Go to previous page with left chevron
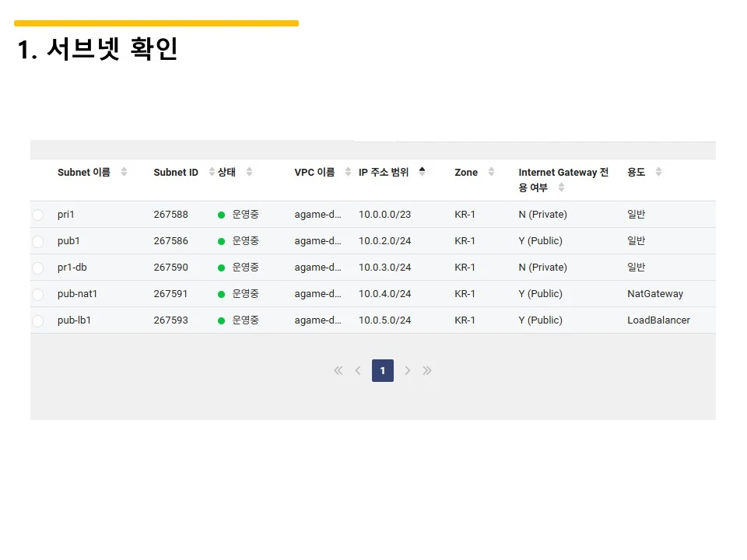 pos(357,370)
